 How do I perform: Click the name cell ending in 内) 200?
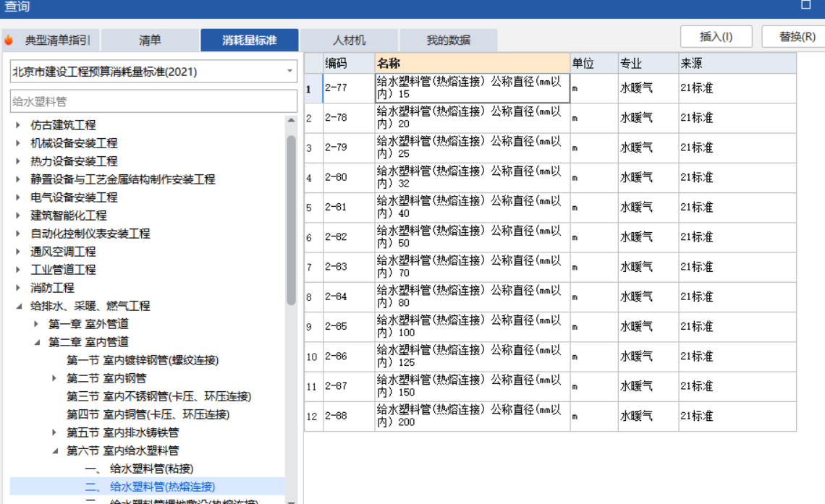472,417
